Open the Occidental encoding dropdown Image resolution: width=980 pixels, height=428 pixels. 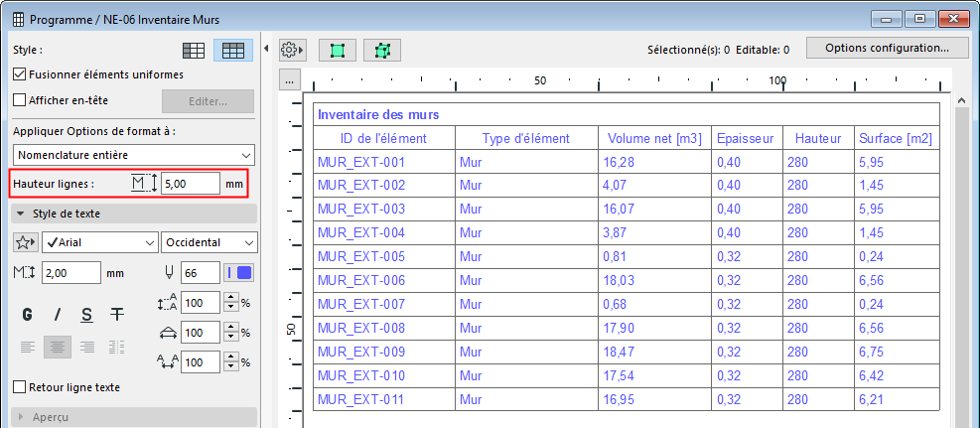(209, 242)
